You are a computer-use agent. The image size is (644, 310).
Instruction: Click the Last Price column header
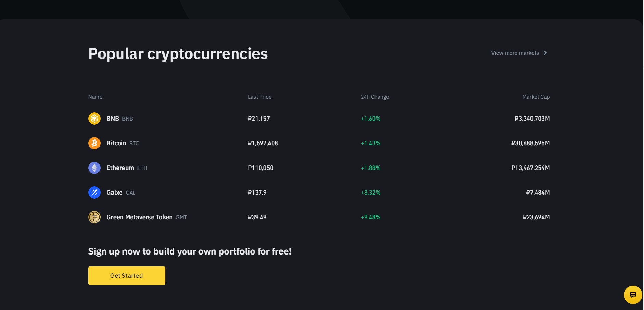click(x=260, y=97)
